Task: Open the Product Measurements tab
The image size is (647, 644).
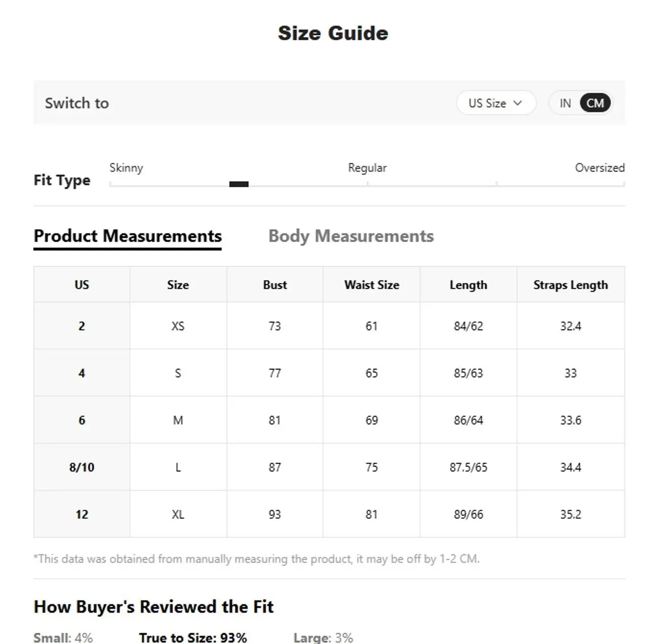Action: [128, 236]
